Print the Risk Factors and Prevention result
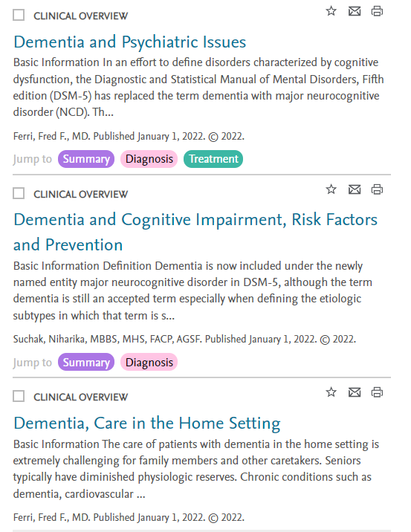This screenshot has height=532, width=411. tap(377, 189)
